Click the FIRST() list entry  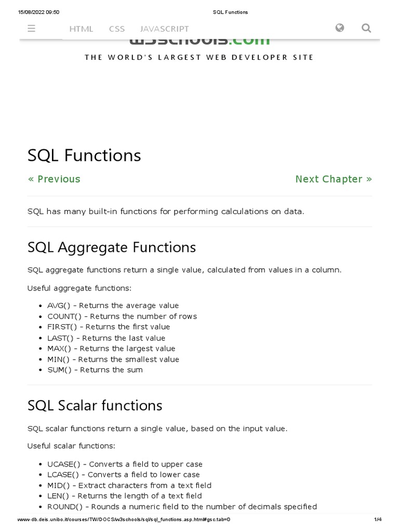pyautogui.click(x=108, y=327)
